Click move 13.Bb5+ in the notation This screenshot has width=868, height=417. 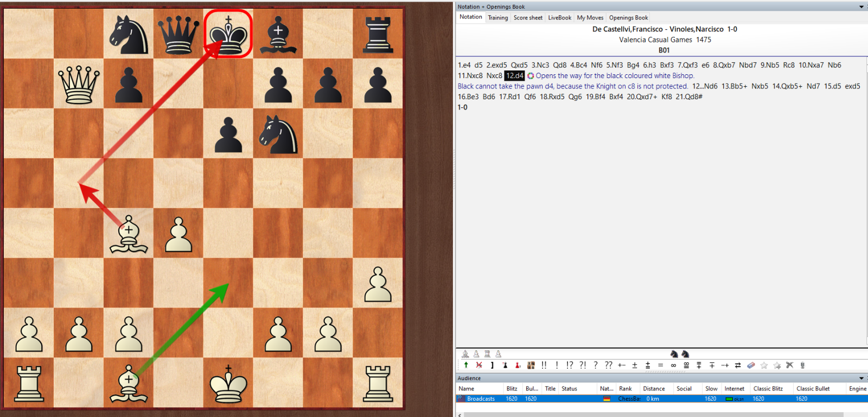(x=734, y=86)
